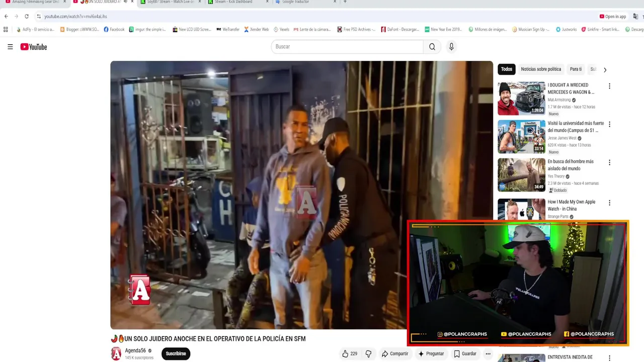The width and height of the screenshot is (644, 362).
Task: Dislike the video
Action: click(x=368, y=353)
